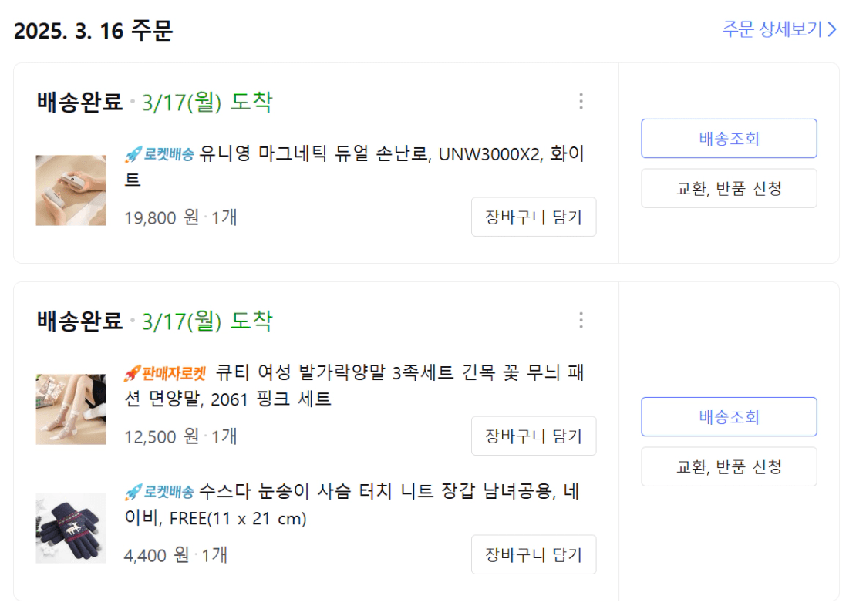Screen dimensions: 856x616
Task: Open the toe socks product thumbnail
Action: pyautogui.click(x=71, y=409)
